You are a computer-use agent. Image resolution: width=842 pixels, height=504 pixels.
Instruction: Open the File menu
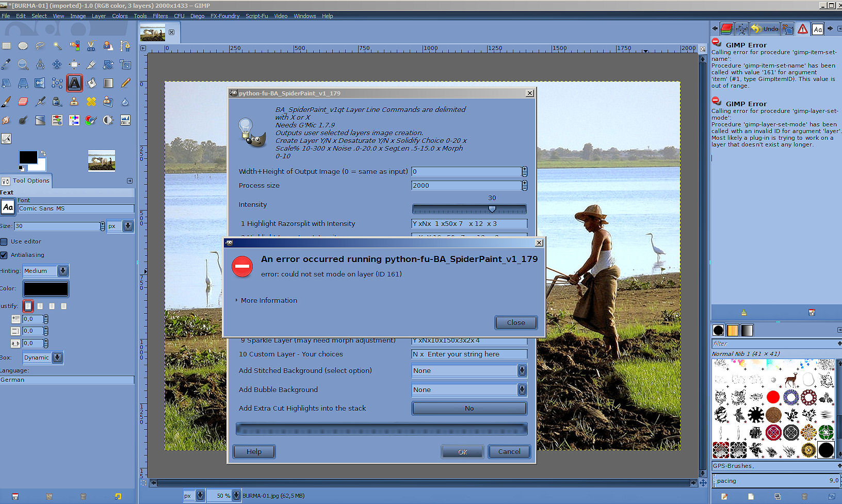[x=6, y=16]
